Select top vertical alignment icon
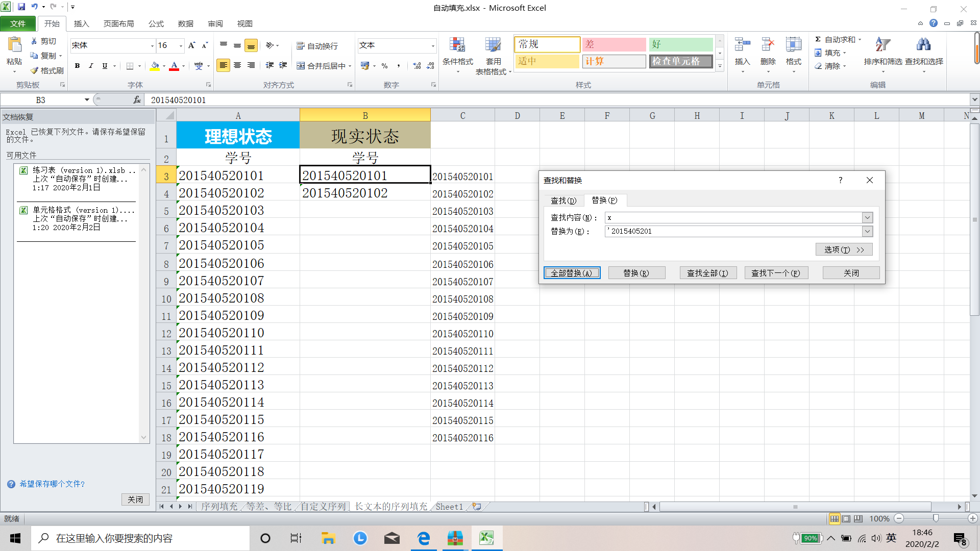 [x=224, y=45]
